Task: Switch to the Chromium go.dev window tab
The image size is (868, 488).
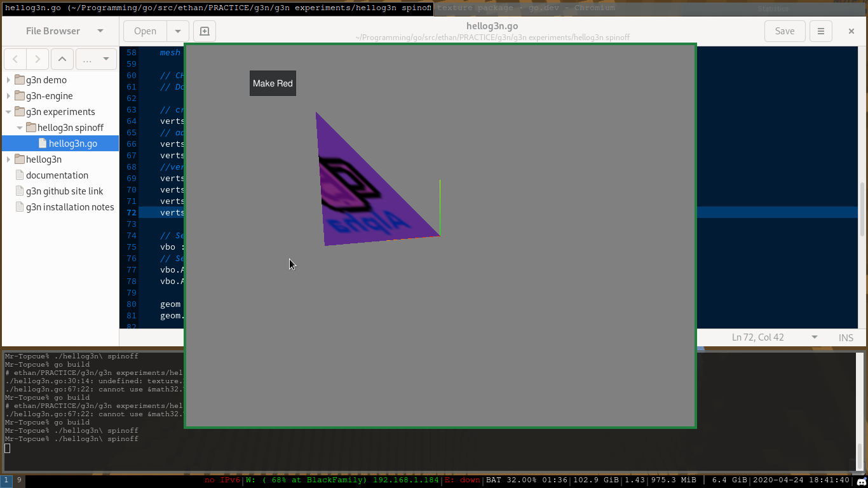Action: pos(526,8)
